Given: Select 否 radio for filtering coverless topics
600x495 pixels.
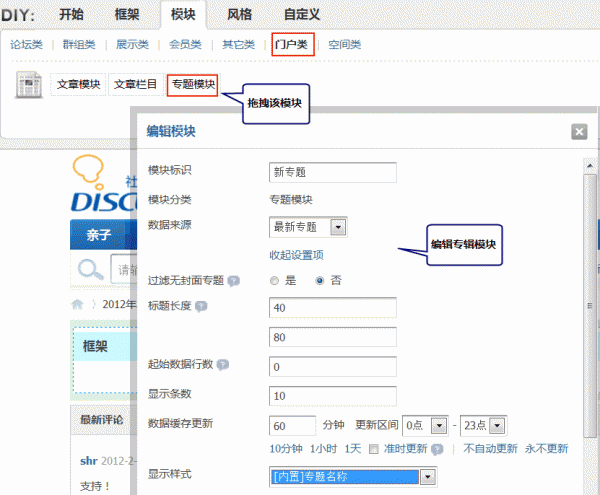Looking at the screenshot, I should (x=320, y=281).
